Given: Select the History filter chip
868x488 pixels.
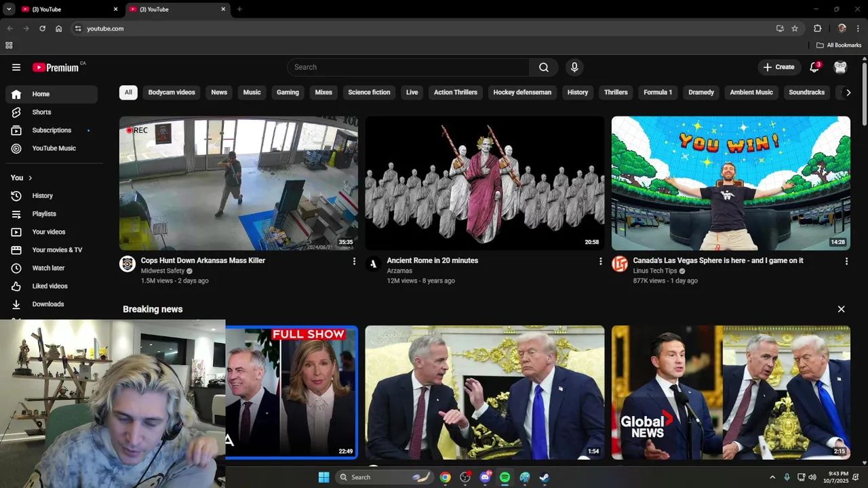Looking at the screenshot, I should coord(578,92).
